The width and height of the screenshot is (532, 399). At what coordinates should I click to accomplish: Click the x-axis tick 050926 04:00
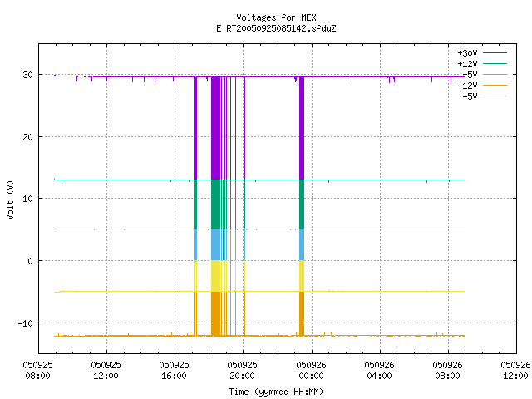[x=379, y=371]
